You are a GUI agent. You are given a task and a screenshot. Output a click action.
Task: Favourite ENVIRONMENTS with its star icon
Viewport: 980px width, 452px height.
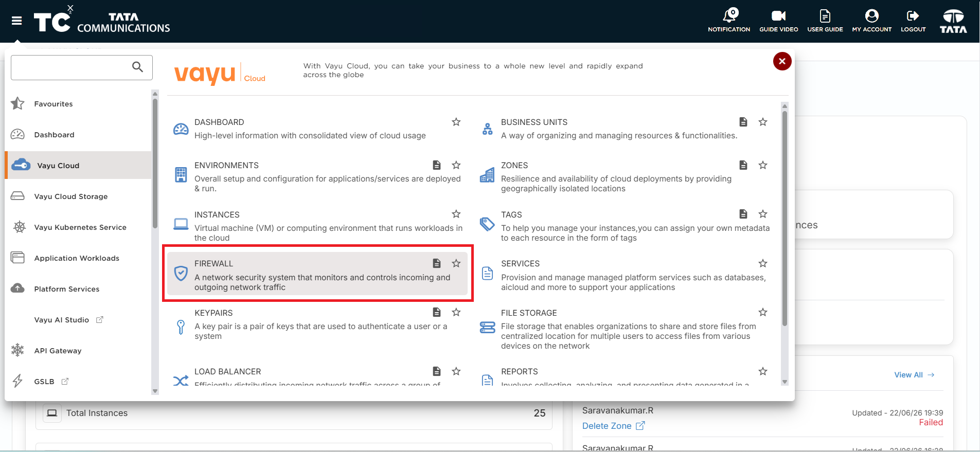click(x=456, y=165)
